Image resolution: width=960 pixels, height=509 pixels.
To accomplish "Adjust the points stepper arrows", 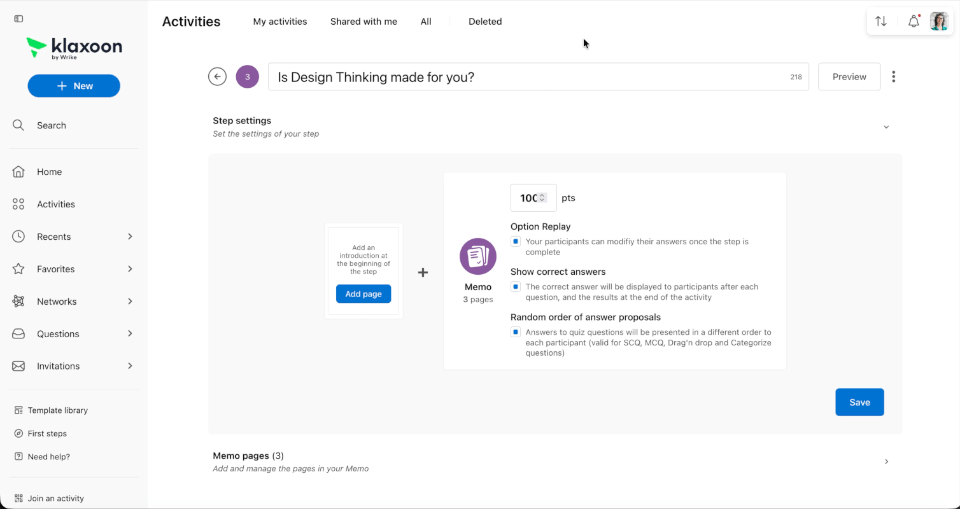I will 542,198.
